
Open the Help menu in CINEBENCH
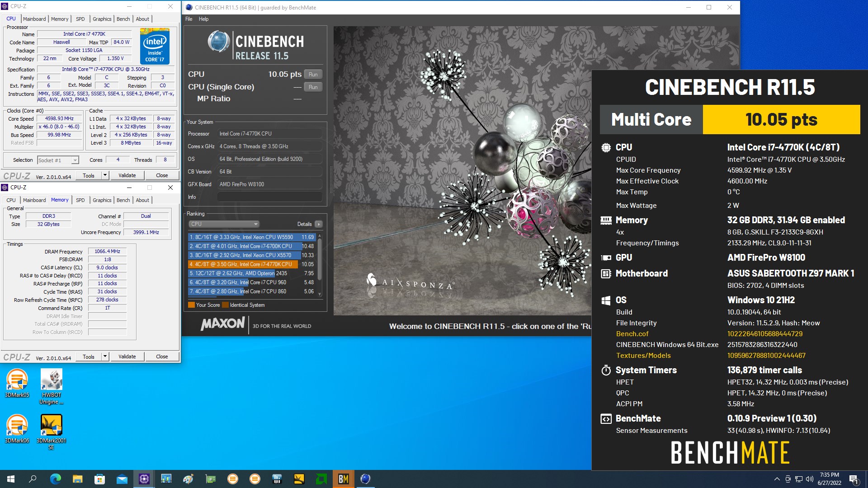[203, 19]
